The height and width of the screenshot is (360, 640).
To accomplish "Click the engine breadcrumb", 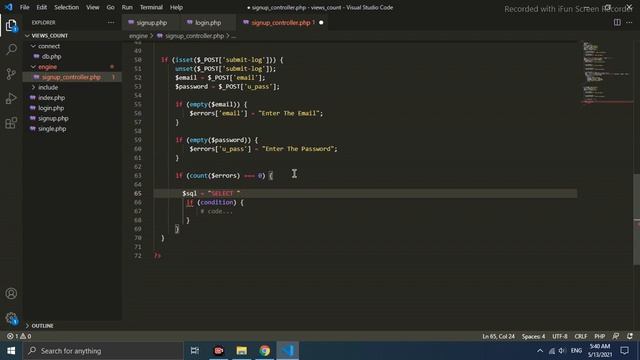I will tap(138, 36).
